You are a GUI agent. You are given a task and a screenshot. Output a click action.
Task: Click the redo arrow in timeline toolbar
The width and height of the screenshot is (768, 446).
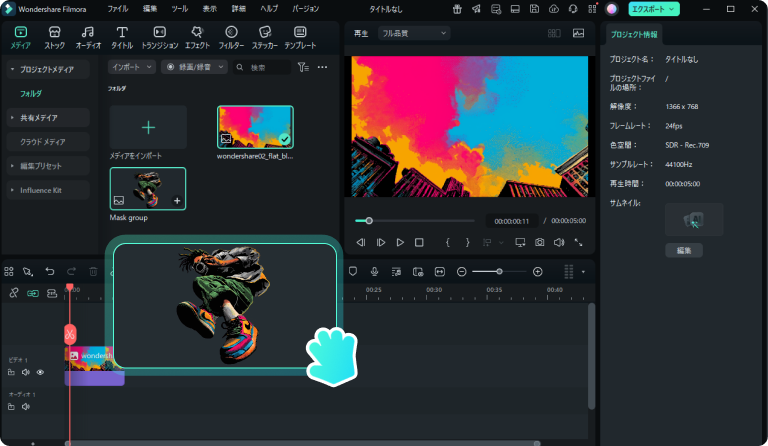pyautogui.click(x=72, y=271)
